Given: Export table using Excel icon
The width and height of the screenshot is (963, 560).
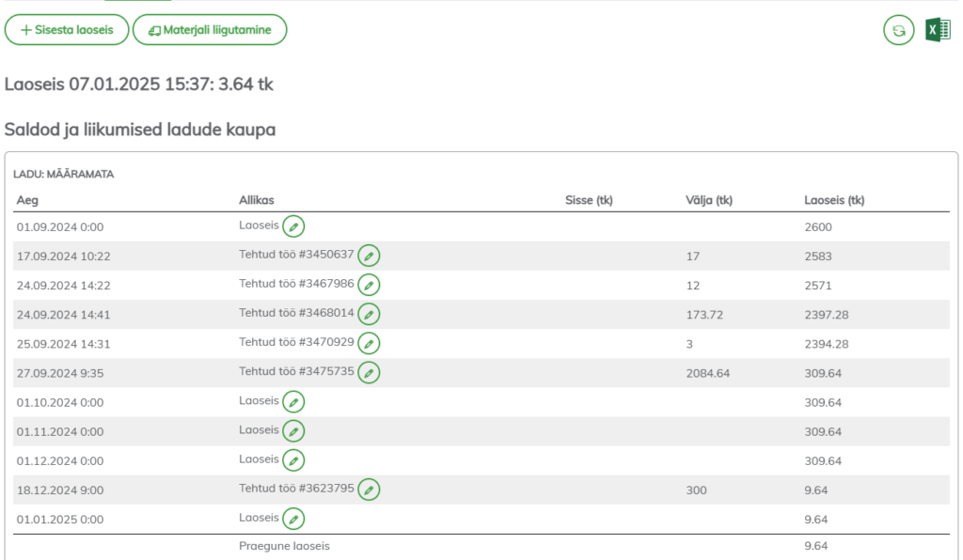Looking at the screenshot, I should (x=938, y=30).
